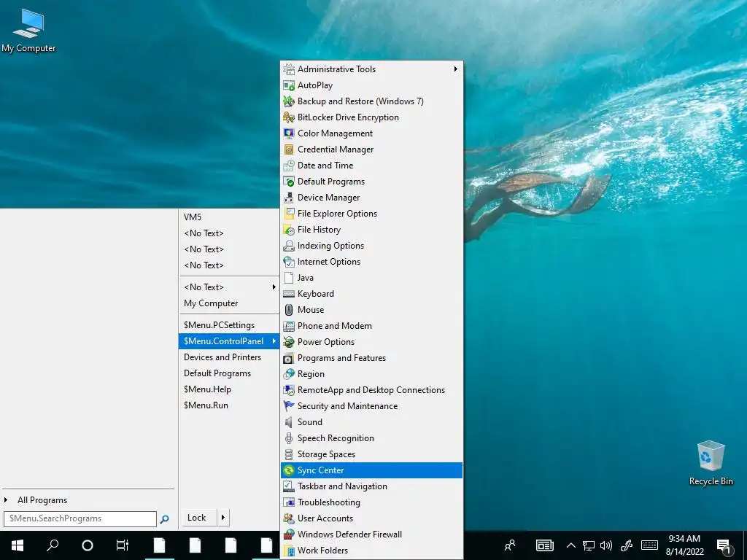
Task: Click the Internet Options icon
Action: tap(289, 262)
